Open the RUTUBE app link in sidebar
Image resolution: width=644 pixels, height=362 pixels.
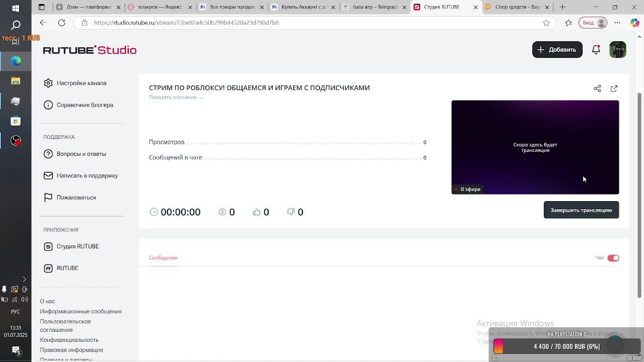coord(61,268)
